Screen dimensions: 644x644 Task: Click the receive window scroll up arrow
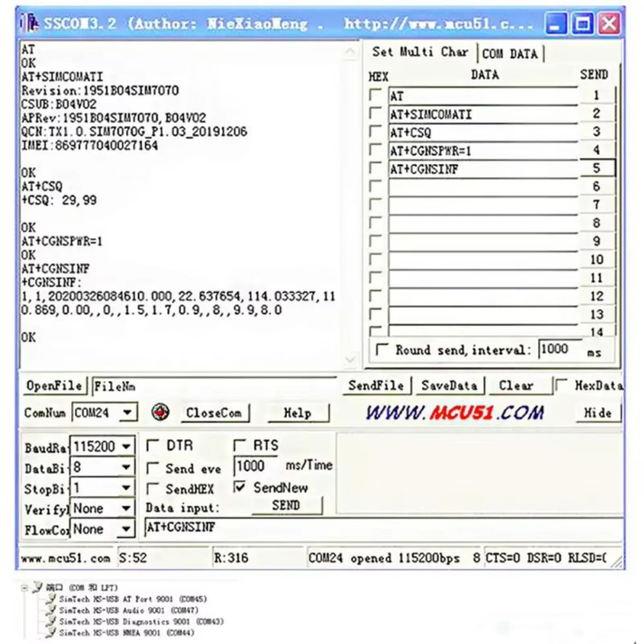(350, 52)
